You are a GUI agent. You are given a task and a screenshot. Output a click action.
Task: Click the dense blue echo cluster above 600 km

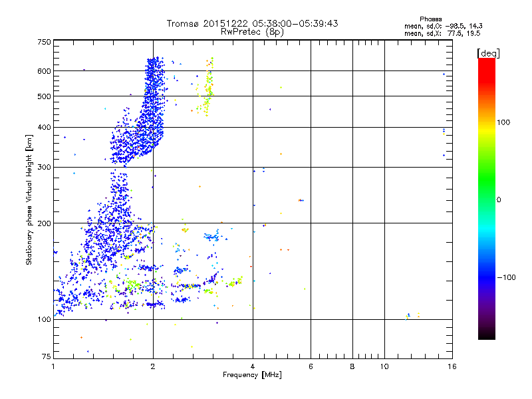click(155, 65)
